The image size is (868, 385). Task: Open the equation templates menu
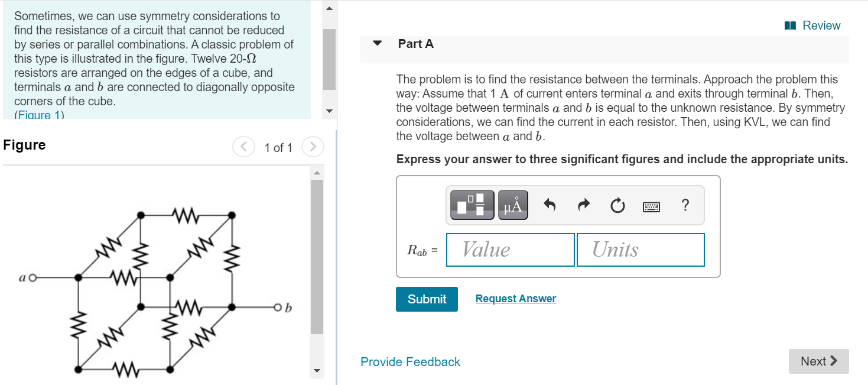click(471, 204)
